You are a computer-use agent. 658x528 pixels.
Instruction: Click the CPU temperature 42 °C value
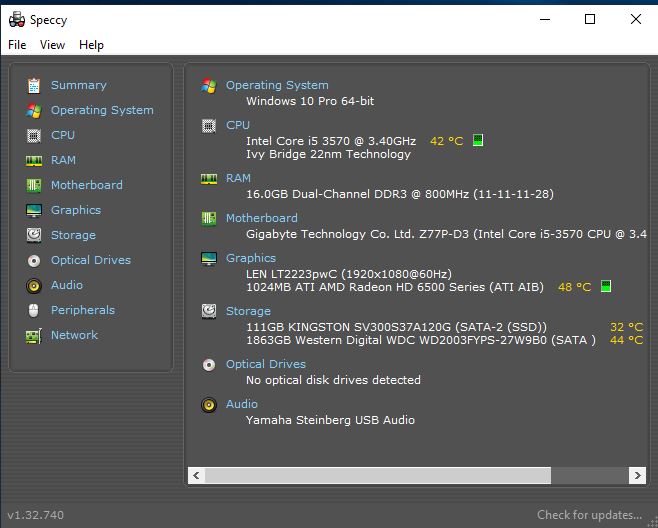click(446, 141)
